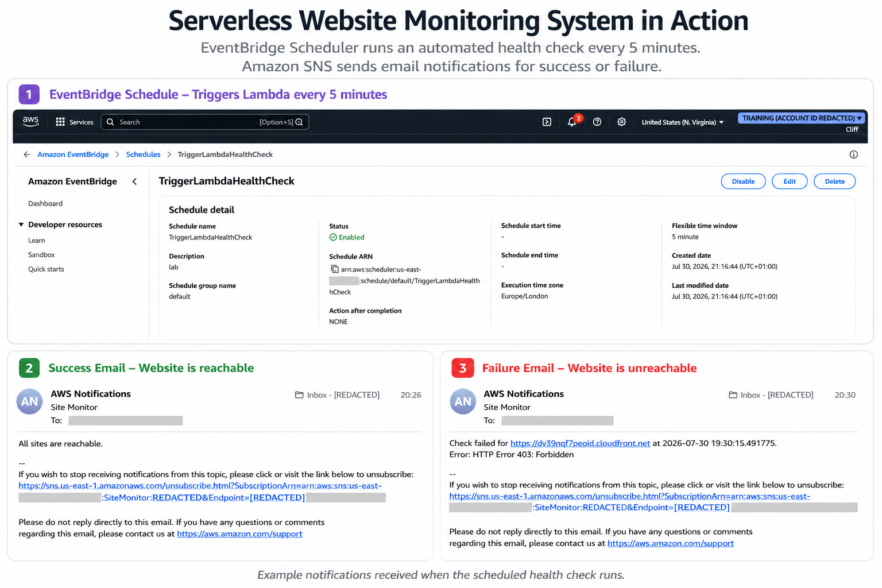This screenshot has width=882, height=588.
Task: Go to the Schedules breadcrumb link
Action: (143, 154)
